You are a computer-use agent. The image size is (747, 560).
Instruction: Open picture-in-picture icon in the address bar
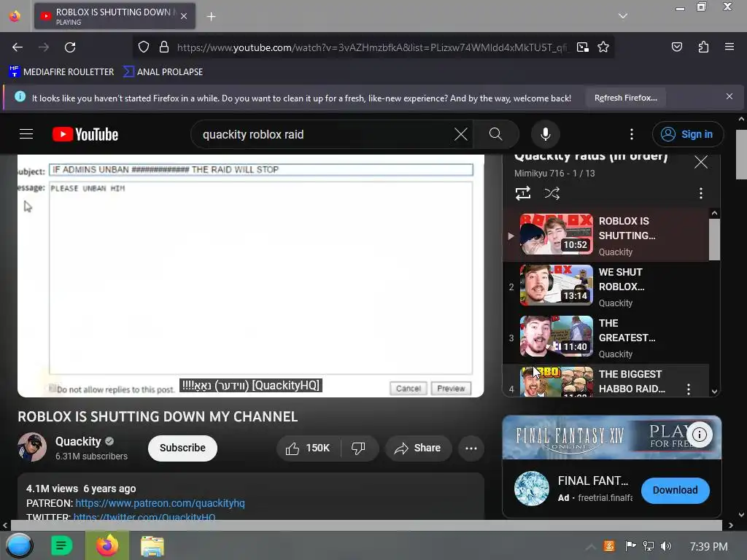point(582,47)
